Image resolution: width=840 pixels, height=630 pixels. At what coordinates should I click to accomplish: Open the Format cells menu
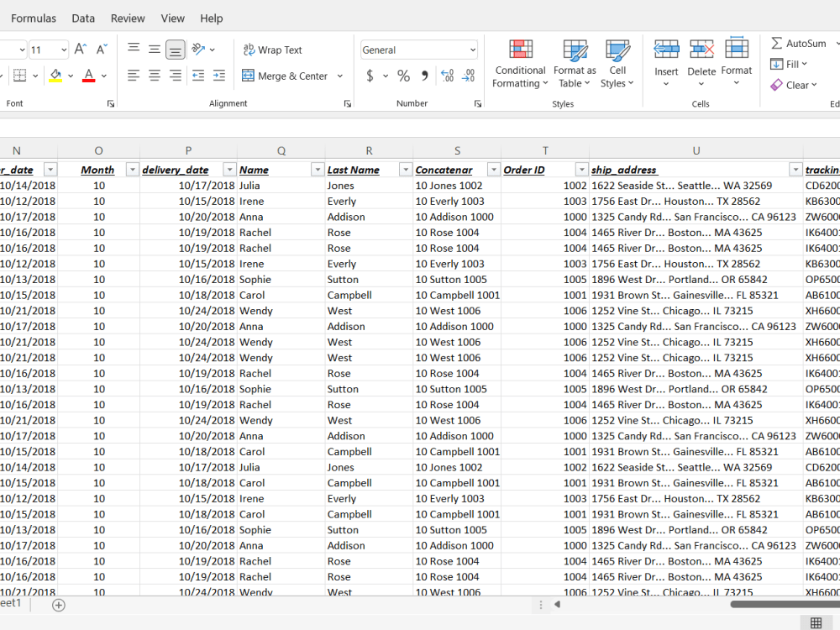[737, 62]
